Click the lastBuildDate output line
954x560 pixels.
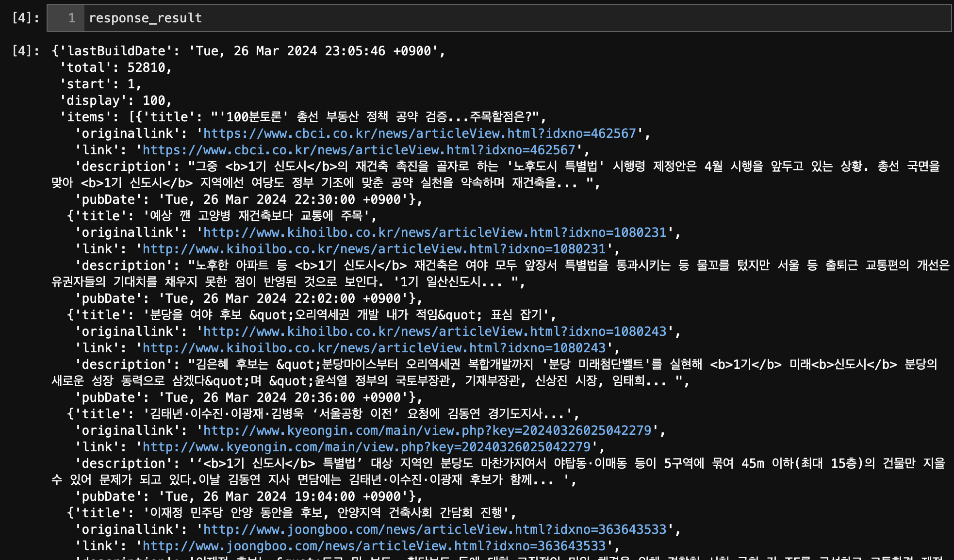tap(248, 51)
